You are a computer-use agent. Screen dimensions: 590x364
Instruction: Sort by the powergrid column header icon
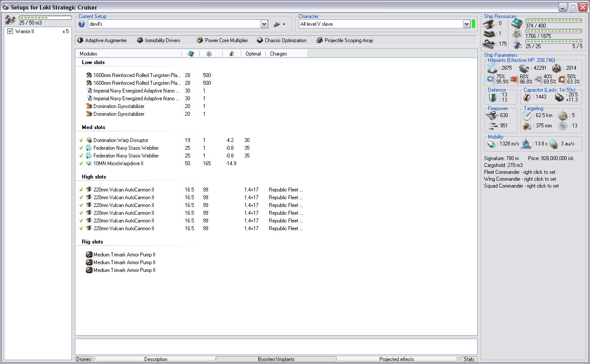(211, 54)
